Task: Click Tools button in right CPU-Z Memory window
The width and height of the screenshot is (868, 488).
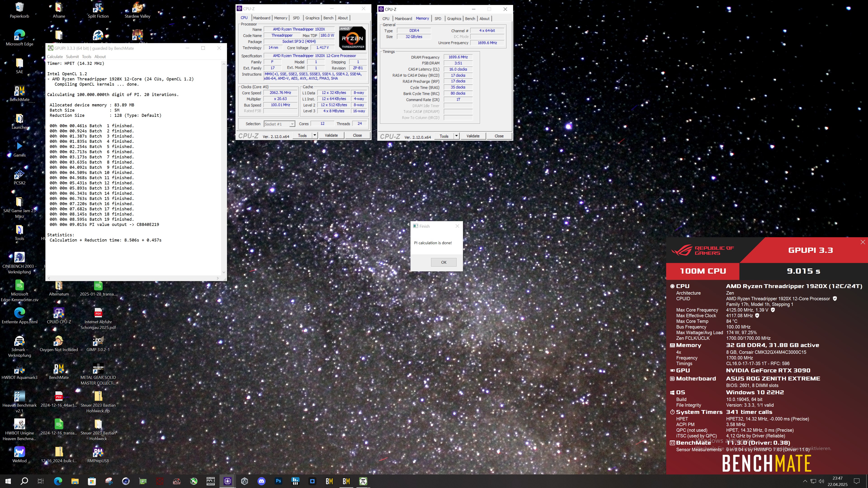Action: pos(444,136)
